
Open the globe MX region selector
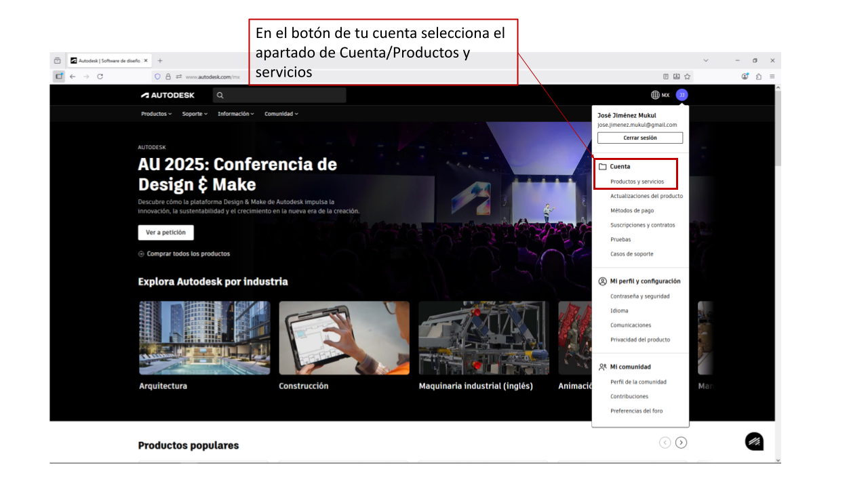tap(660, 95)
